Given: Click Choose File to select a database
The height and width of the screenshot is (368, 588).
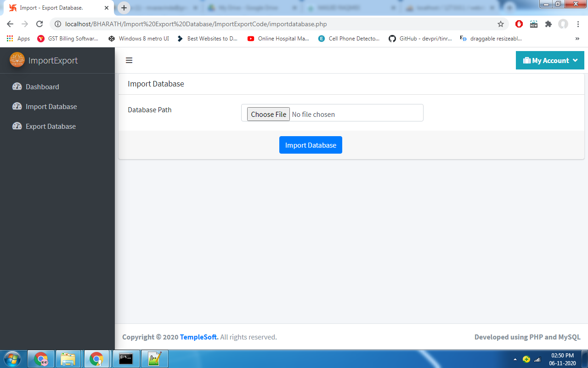Looking at the screenshot, I should 268,114.
